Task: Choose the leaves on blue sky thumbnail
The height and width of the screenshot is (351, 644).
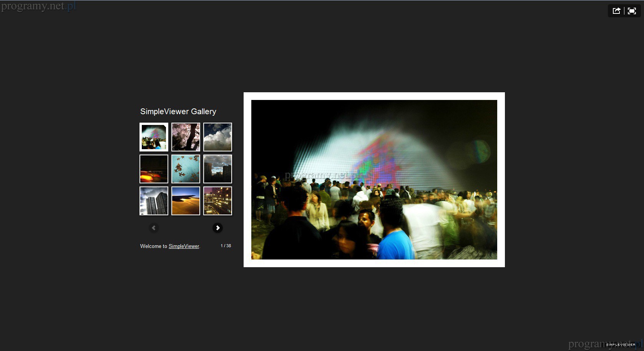Action: [x=186, y=169]
